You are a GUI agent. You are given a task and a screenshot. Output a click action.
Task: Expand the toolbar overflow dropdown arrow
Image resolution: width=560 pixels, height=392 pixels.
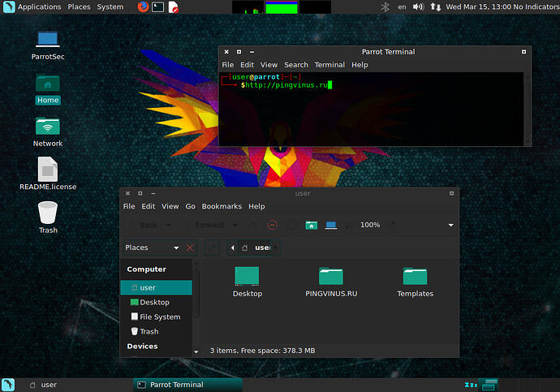[450, 225]
